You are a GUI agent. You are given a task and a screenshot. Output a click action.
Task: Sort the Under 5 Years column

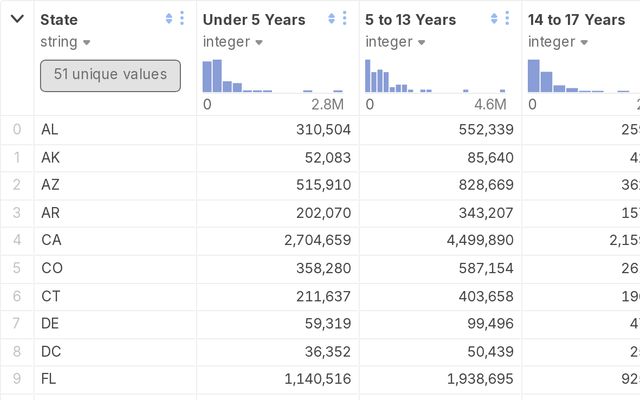[331, 19]
